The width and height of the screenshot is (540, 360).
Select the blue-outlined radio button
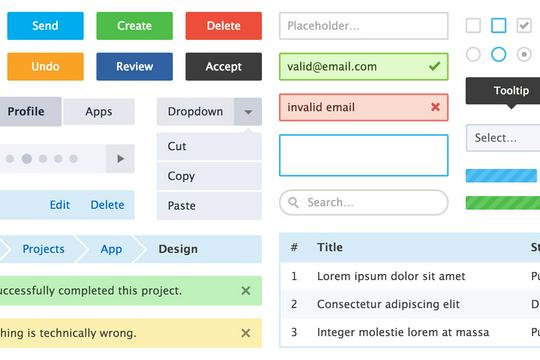point(498,54)
